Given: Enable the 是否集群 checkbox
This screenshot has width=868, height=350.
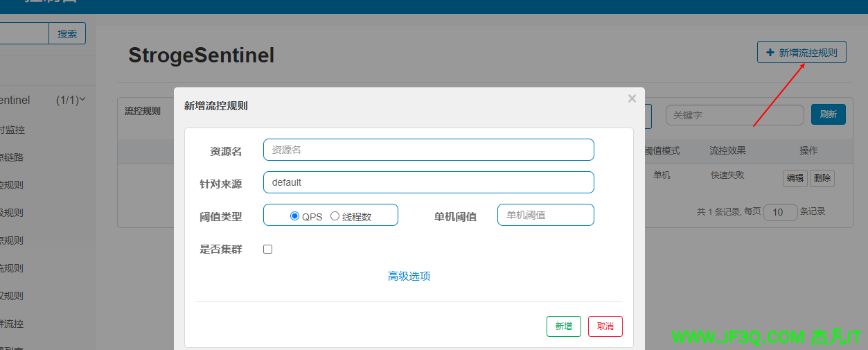Looking at the screenshot, I should point(268,250).
